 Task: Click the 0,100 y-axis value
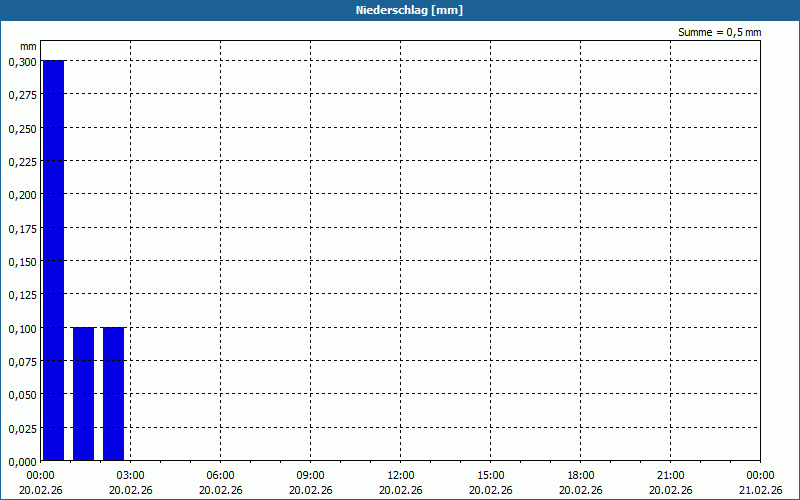click(22, 329)
